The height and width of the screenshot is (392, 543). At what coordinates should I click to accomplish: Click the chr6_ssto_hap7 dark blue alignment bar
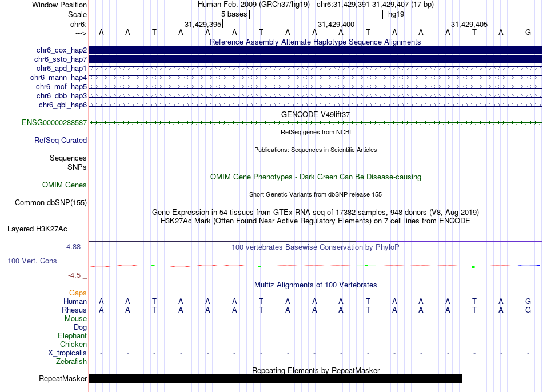click(x=316, y=59)
